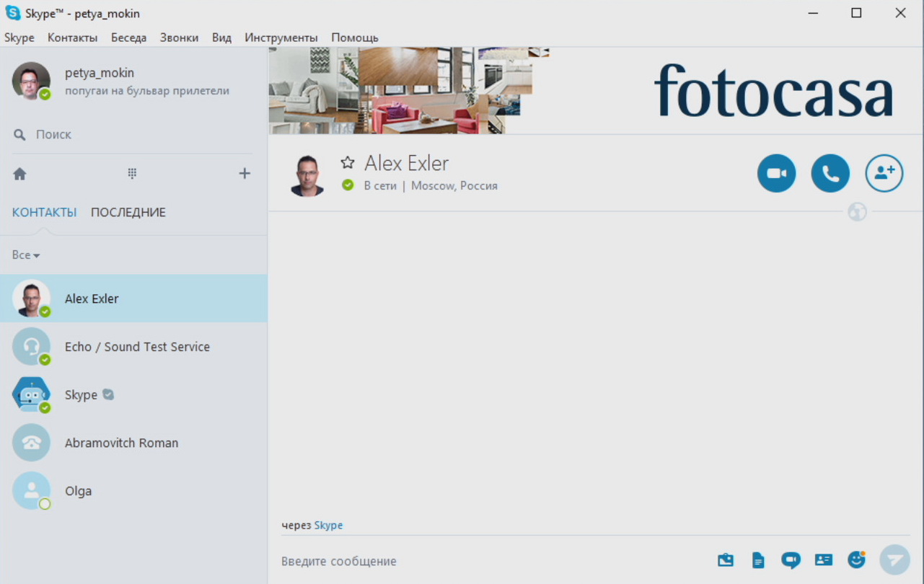Click the message input field
This screenshot has width=924, height=584.
(490, 561)
